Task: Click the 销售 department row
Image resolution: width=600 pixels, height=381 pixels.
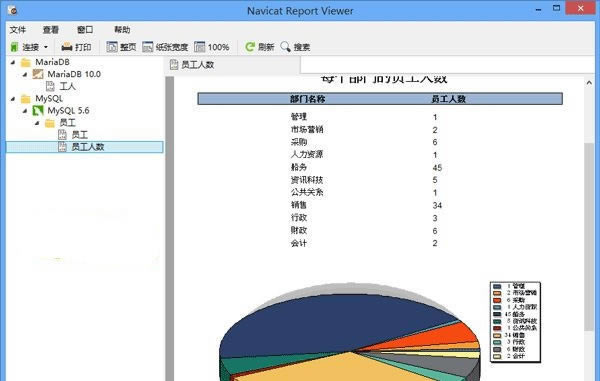Action: 299,205
